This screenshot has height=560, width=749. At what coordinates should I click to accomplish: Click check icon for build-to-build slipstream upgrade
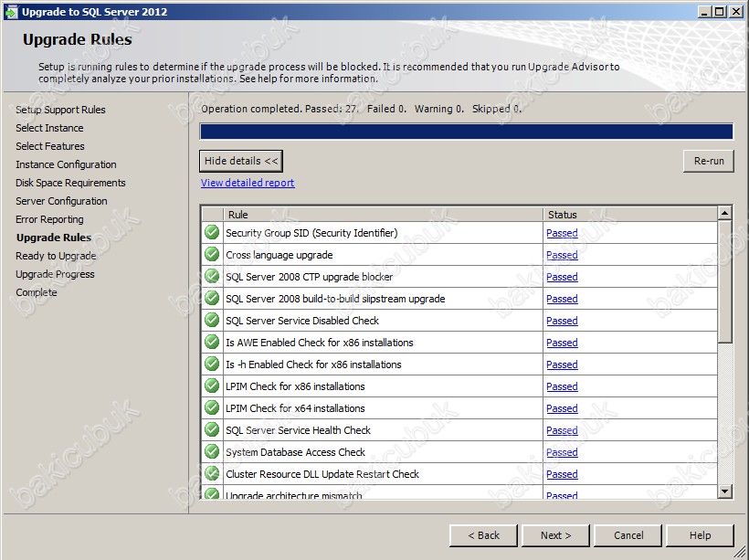[212, 299]
